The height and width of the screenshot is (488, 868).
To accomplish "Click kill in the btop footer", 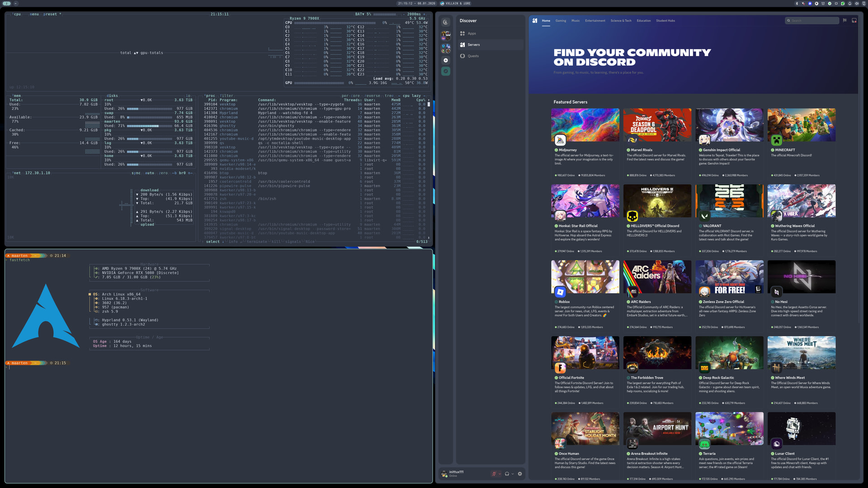I will [276, 242].
